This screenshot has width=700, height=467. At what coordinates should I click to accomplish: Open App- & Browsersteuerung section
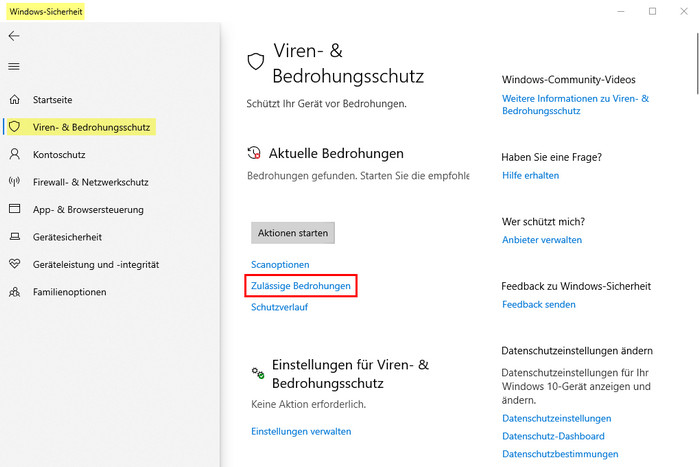click(88, 210)
